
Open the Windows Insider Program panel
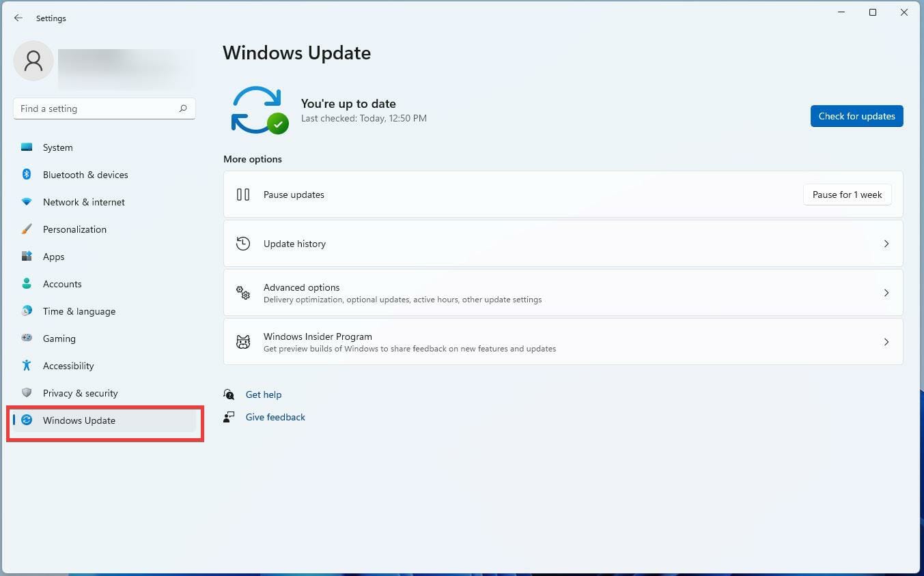[x=563, y=341]
